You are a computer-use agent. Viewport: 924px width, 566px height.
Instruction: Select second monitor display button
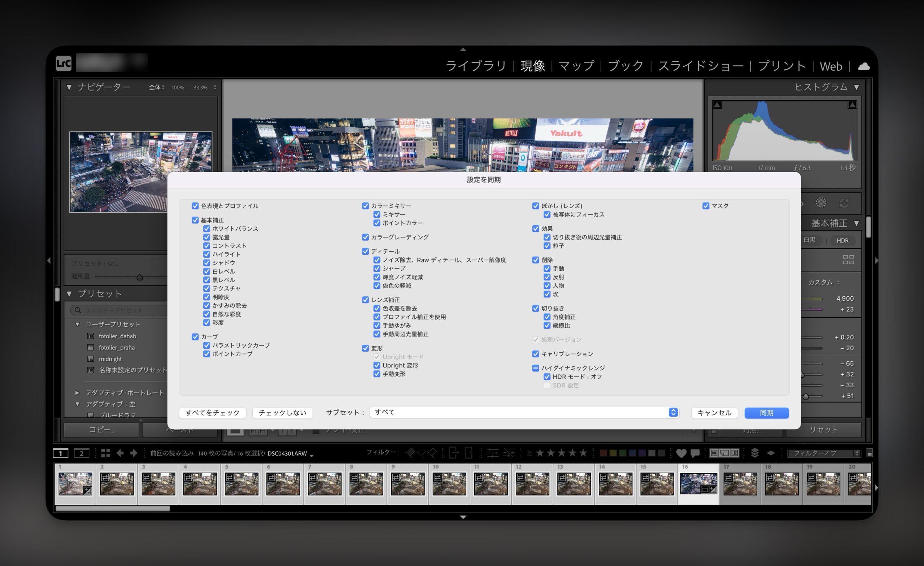[81, 453]
